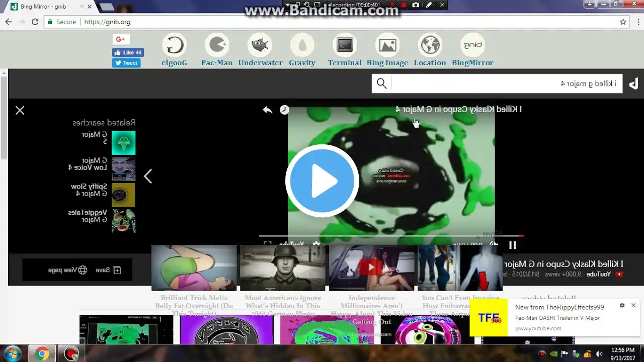Click the TFE notification thumbnail
644x362 pixels.
489,317
